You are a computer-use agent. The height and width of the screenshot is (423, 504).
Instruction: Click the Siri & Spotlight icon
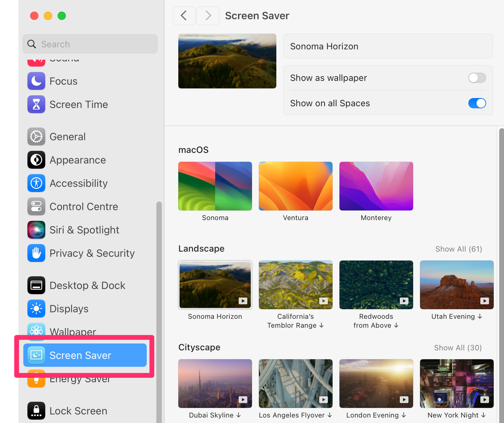tap(36, 230)
